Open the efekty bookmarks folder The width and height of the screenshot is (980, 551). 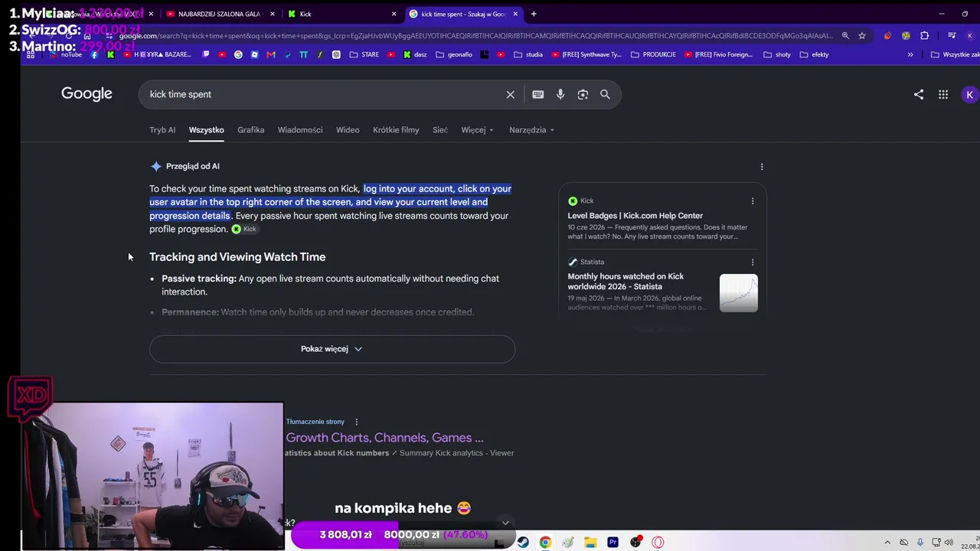815,54
